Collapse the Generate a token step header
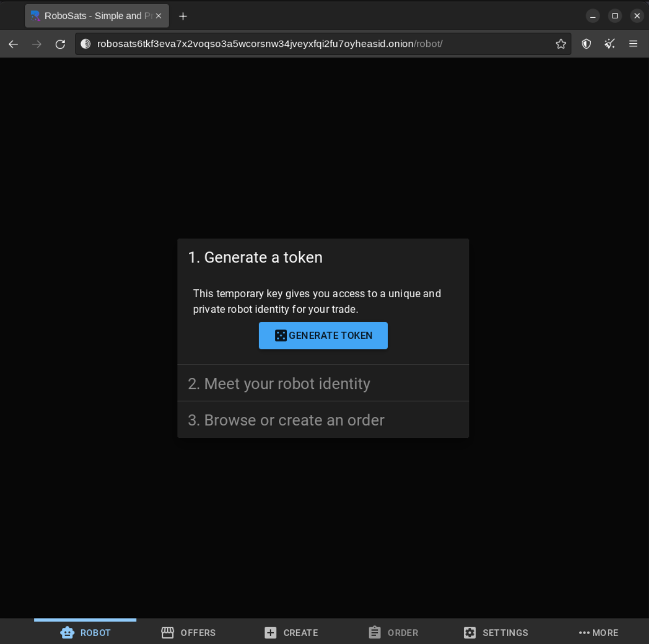This screenshot has height=644, width=649. pyautogui.click(x=323, y=258)
